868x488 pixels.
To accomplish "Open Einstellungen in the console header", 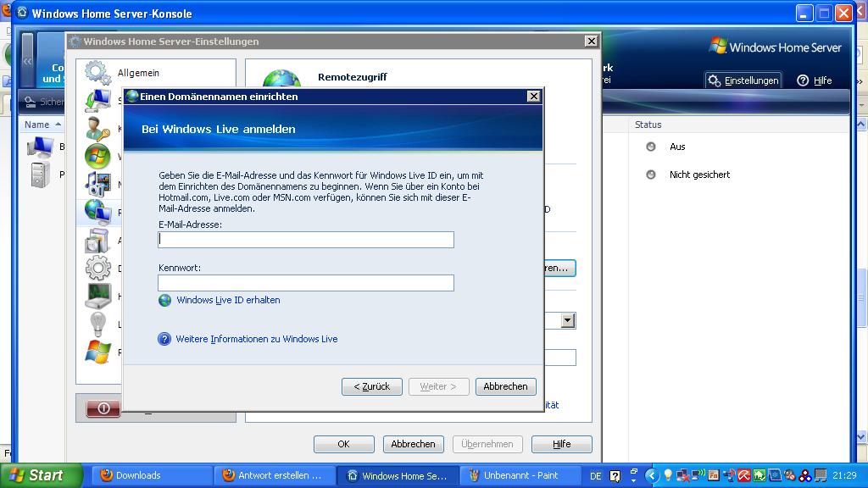I will tap(743, 80).
